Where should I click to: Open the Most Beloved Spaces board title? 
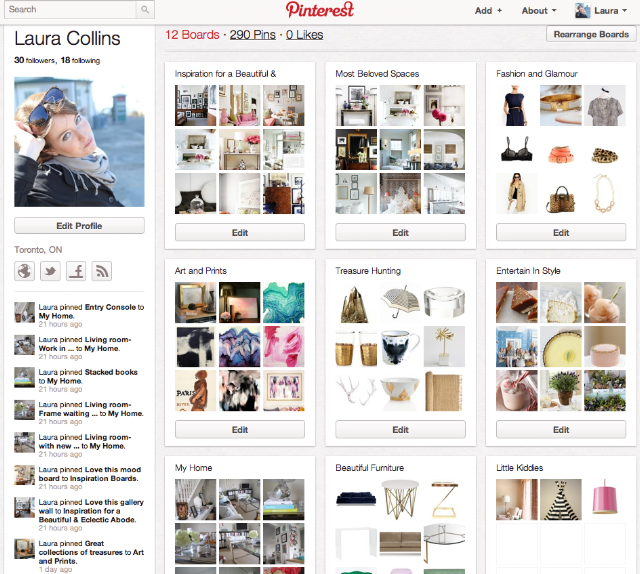coord(377,74)
